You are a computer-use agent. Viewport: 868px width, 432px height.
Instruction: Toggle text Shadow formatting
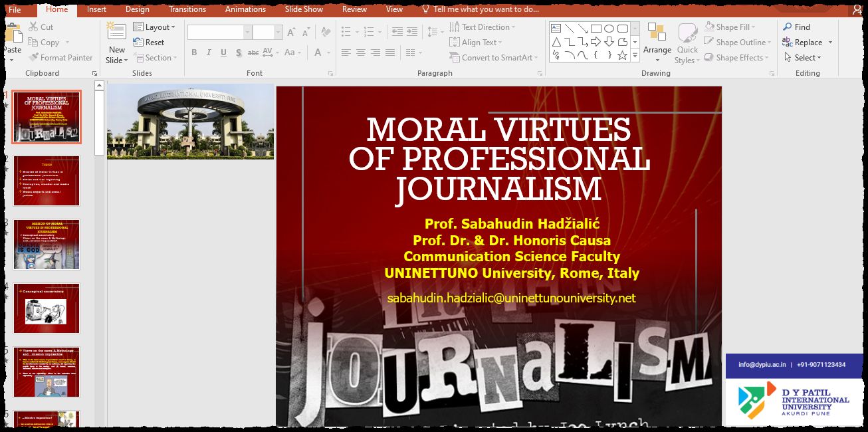tap(238, 53)
